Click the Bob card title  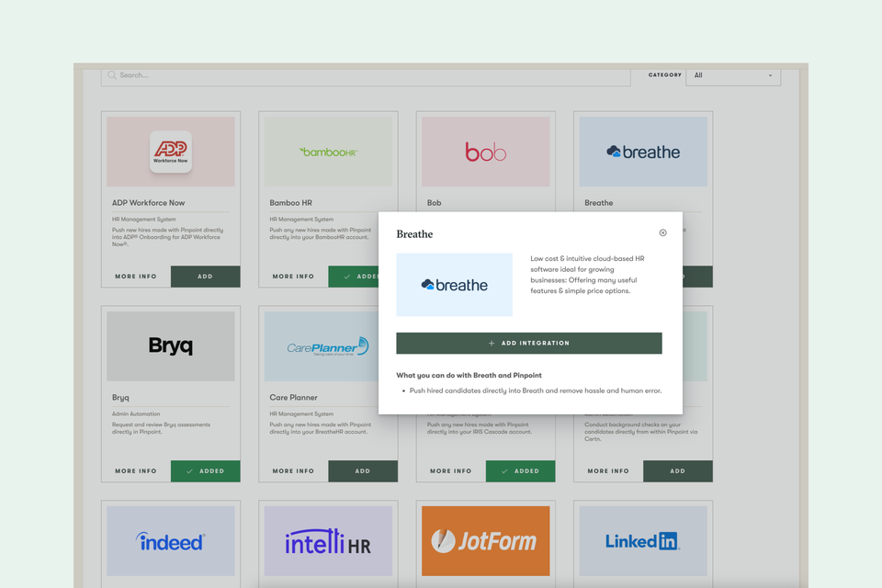coord(434,202)
